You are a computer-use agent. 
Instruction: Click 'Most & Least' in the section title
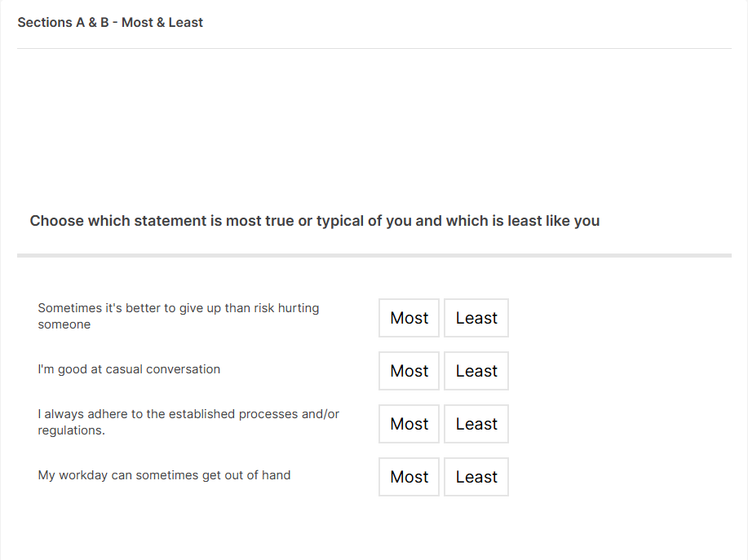click(162, 23)
